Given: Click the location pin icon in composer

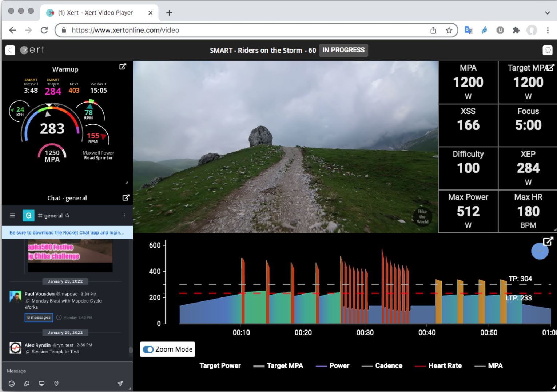Looking at the screenshot, I should coord(56,384).
